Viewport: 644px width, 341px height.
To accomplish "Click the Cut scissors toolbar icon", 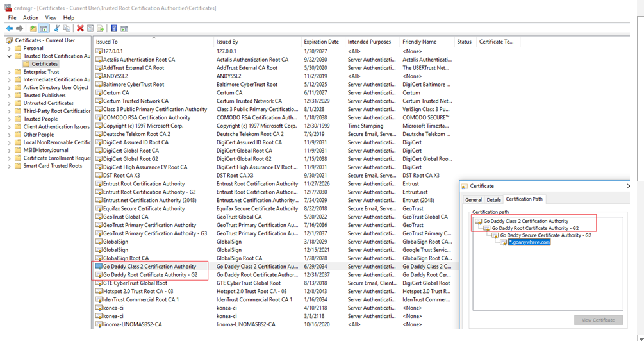I will (x=56, y=28).
